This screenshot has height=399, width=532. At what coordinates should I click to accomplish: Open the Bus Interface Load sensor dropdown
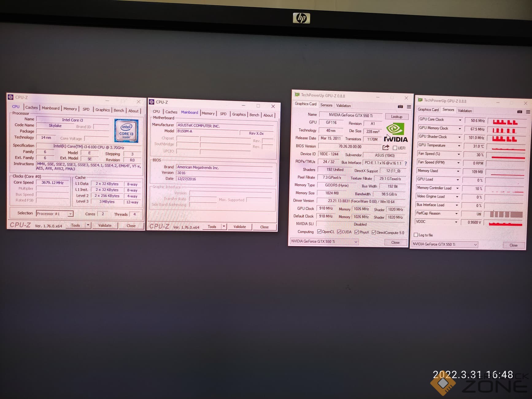pyautogui.click(x=457, y=205)
